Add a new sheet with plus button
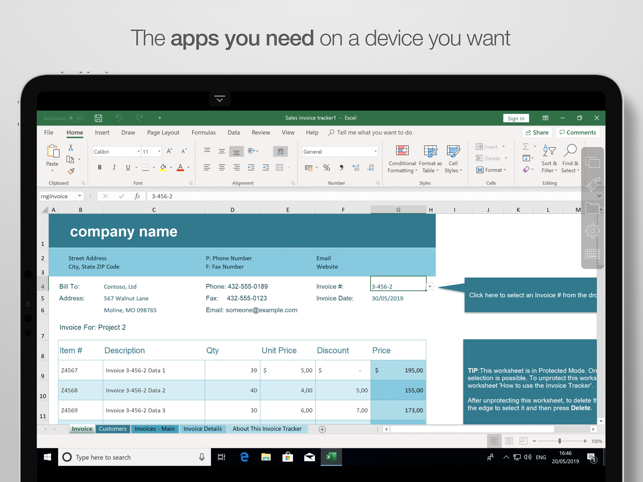The image size is (643, 482). pyautogui.click(x=322, y=429)
